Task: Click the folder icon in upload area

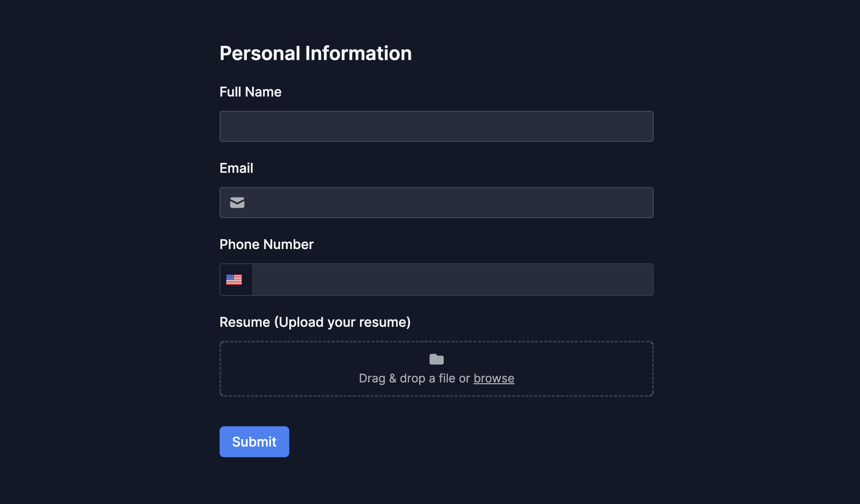Action: point(436,359)
